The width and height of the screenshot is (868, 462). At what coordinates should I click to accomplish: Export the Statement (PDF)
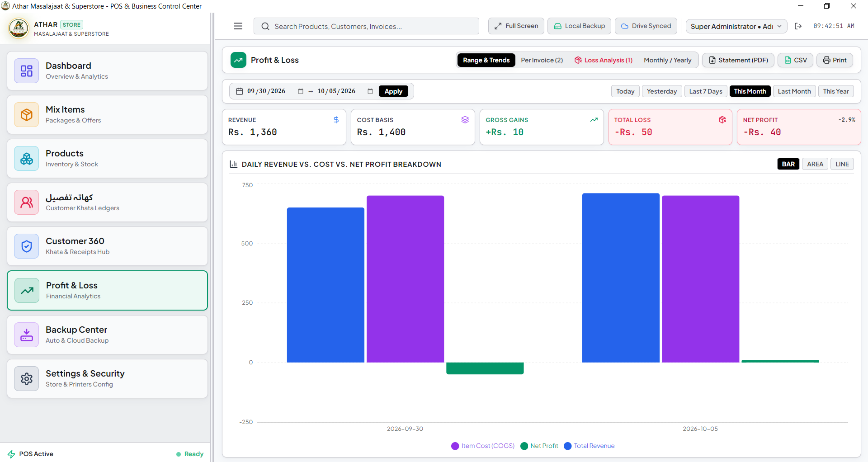(x=738, y=60)
